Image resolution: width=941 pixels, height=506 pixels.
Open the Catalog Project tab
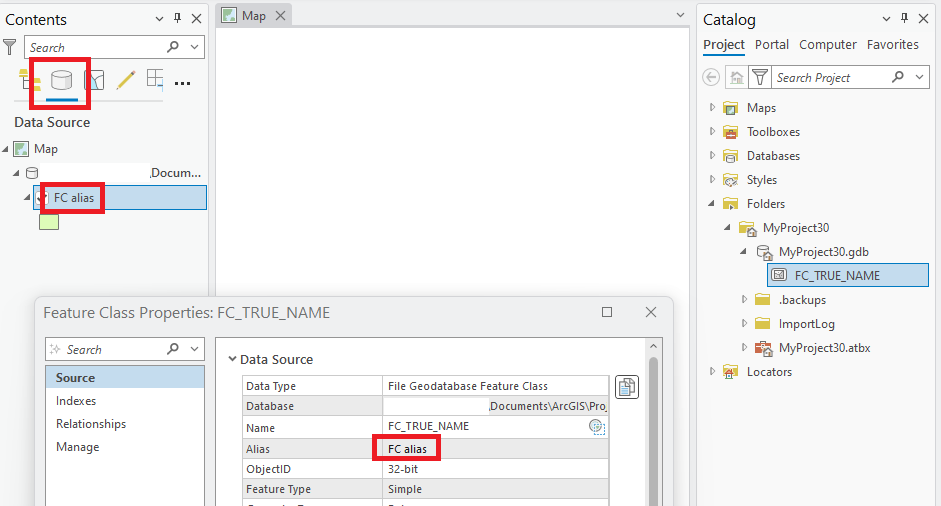point(724,44)
